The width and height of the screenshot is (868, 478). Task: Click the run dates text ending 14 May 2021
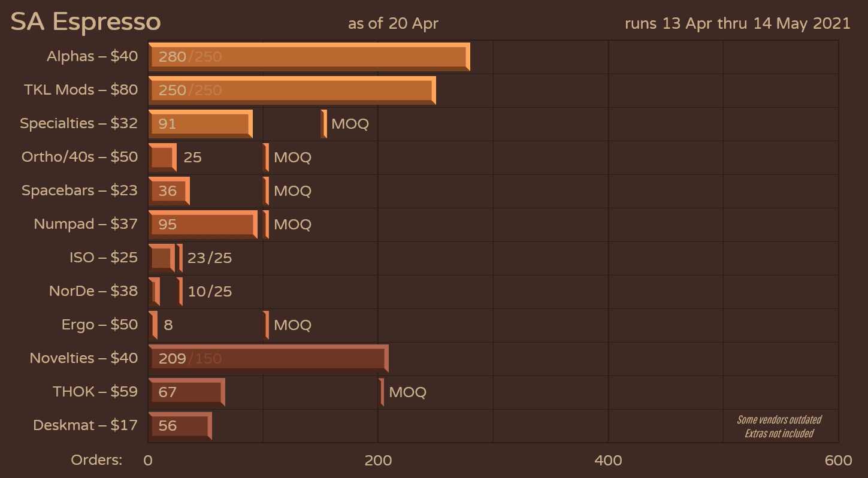coord(737,23)
